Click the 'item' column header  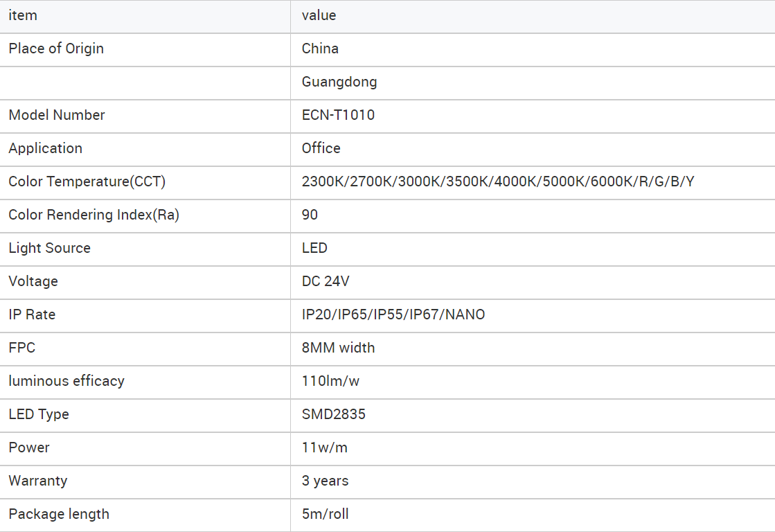click(23, 15)
